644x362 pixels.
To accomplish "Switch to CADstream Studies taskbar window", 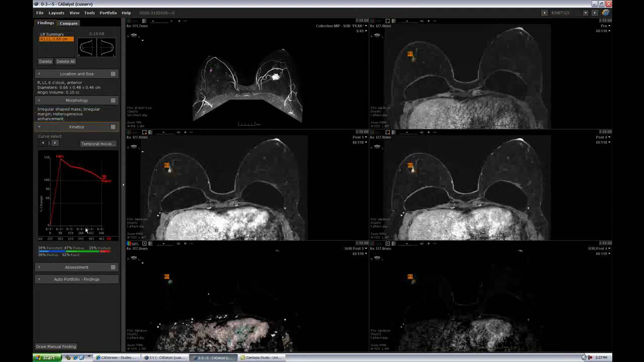I will 116,357.
